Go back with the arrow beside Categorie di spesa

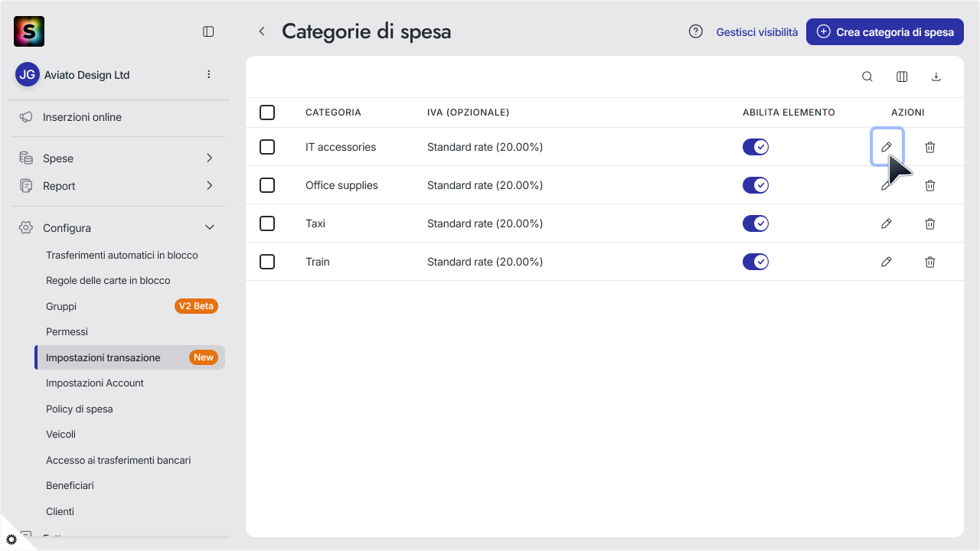coord(262,31)
